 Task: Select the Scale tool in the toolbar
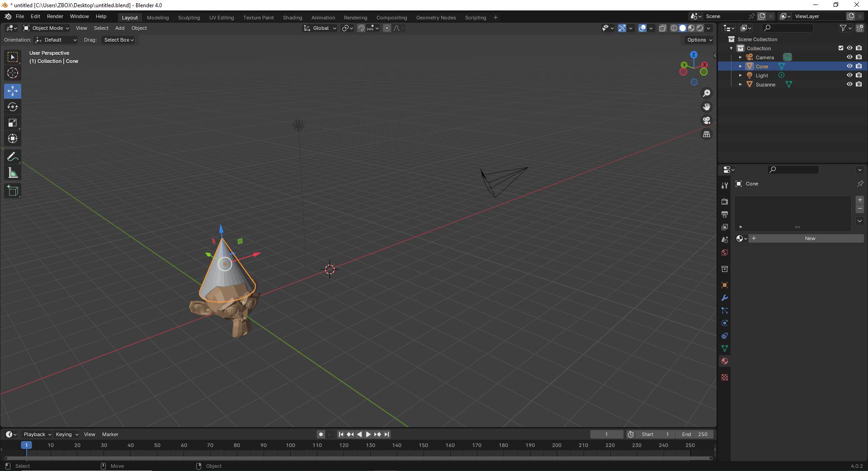[13, 123]
